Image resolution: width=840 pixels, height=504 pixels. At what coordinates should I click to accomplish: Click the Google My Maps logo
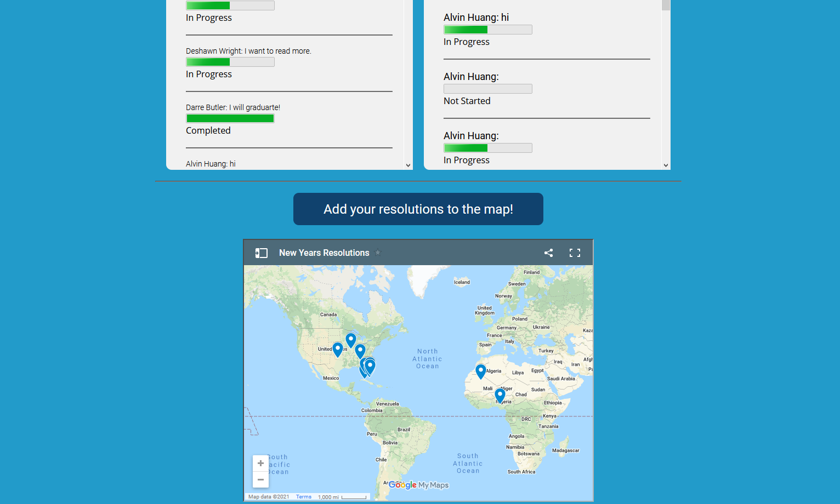coord(418,485)
